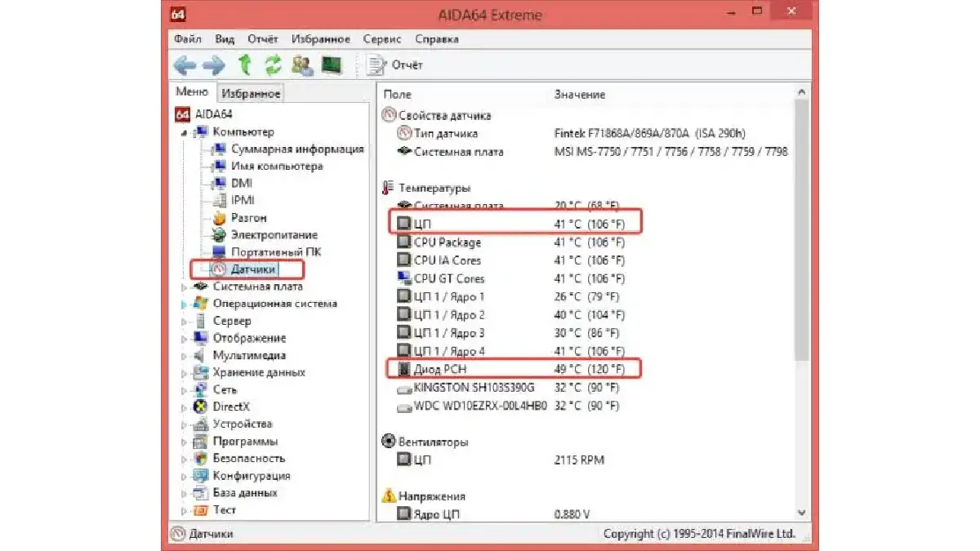Select the CPU IA Cores row

tap(586, 260)
